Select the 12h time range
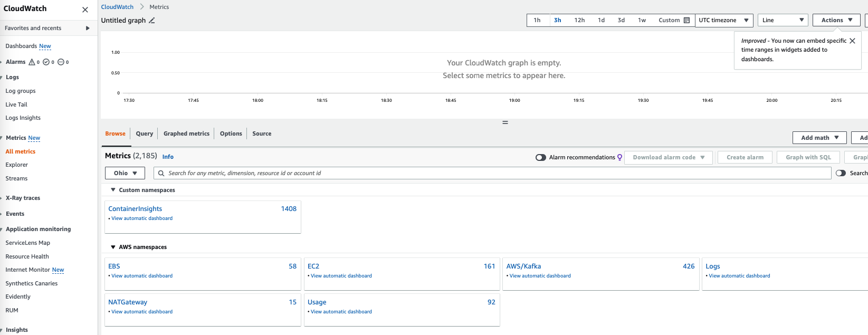Image resolution: width=868 pixels, height=335 pixels. tap(579, 20)
